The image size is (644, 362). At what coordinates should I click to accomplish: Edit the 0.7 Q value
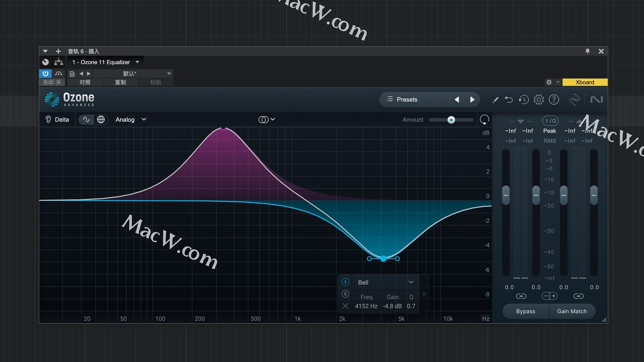411,306
